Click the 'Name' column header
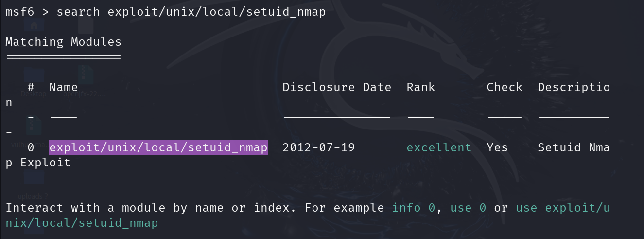The width and height of the screenshot is (644, 239). pyautogui.click(x=63, y=87)
